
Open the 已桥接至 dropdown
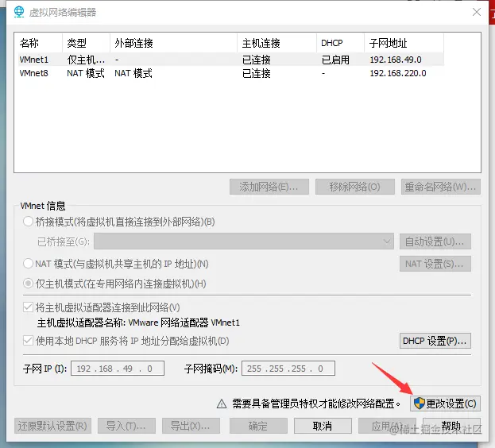(244, 241)
